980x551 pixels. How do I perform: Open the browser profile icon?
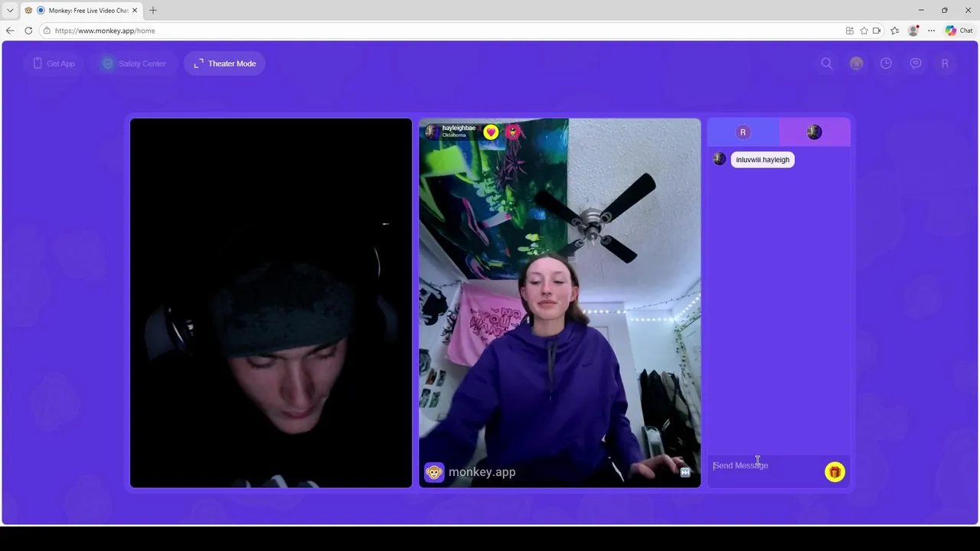click(x=913, y=31)
